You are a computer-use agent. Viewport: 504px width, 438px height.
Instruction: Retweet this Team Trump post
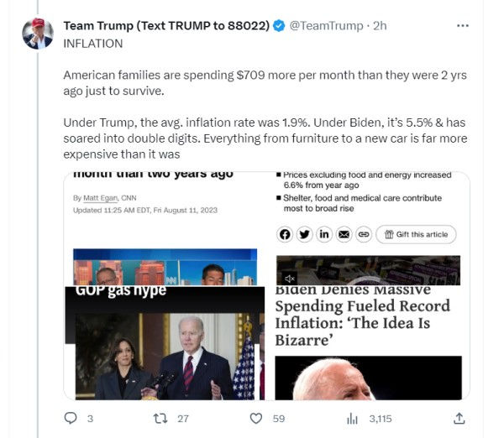160,419
